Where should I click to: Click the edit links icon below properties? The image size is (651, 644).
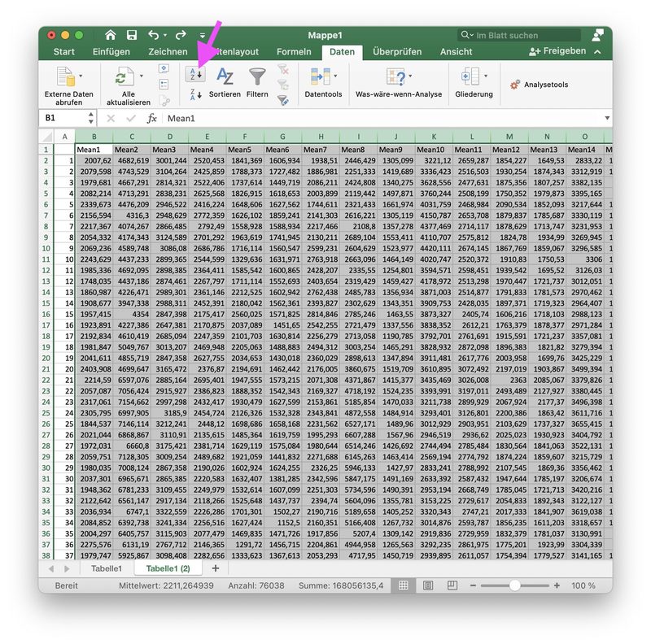click(x=164, y=100)
